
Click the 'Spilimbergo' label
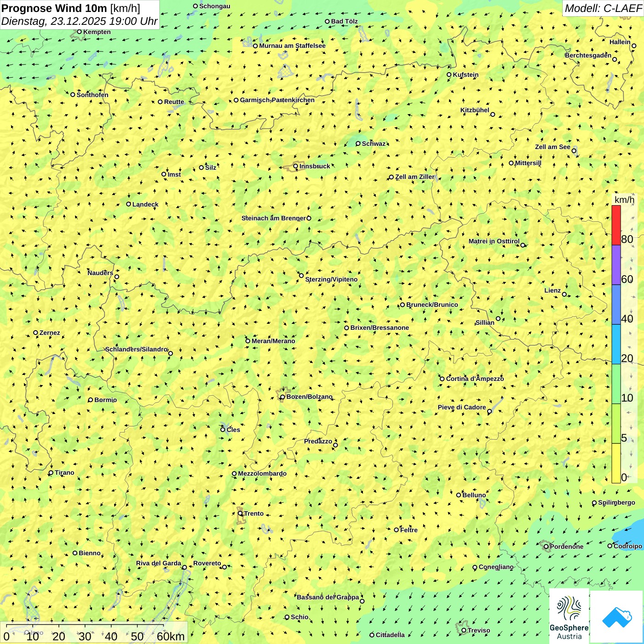coord(616,502)
